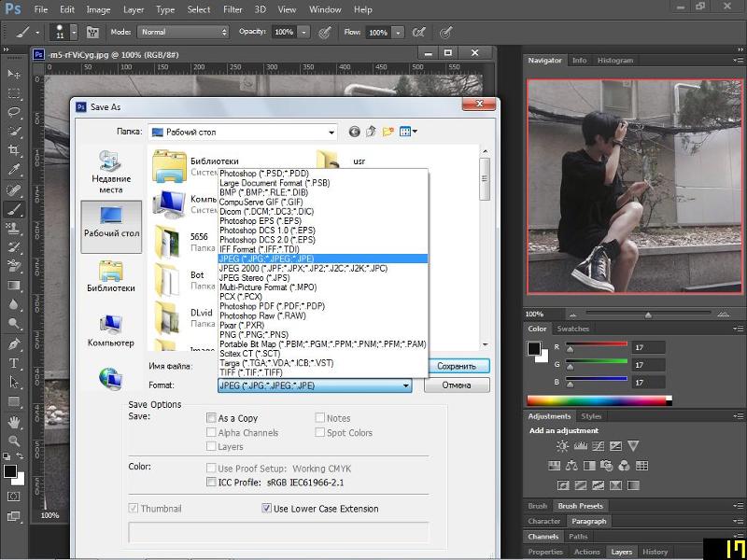Select the Lasso tool
This screenshot has height=560, width=747.
[x=14, y=112]
